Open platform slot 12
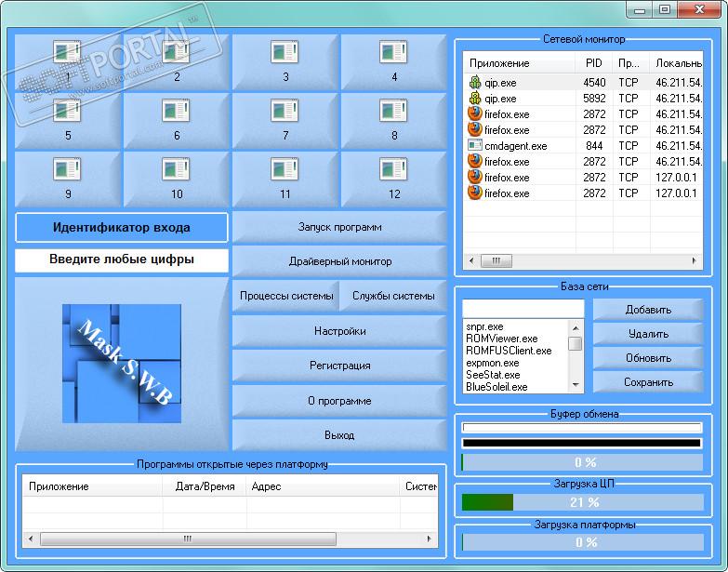The image size is (728, 572). [x=394, y=180]
